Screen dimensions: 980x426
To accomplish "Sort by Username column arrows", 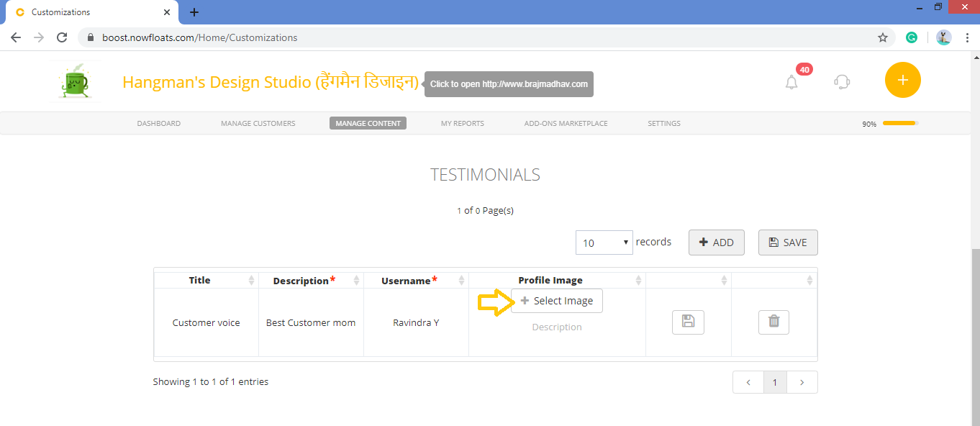I will (462, 280).
